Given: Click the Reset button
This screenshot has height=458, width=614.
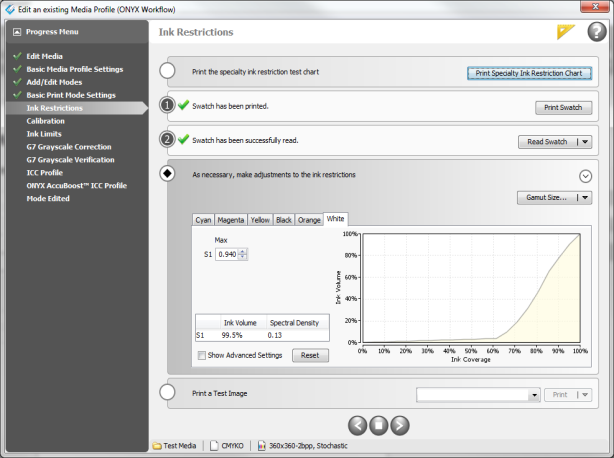Looking at the screenshot, I should (x=309, y=356).
